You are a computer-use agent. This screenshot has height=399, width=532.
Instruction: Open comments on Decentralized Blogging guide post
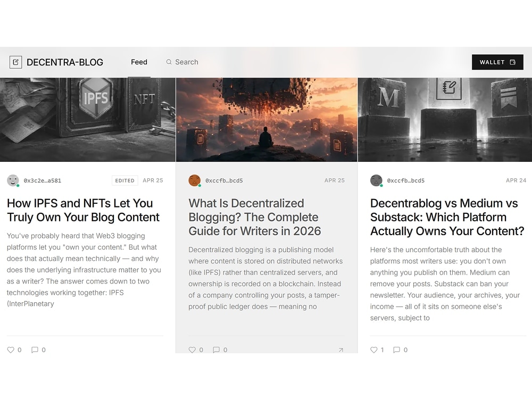pos(216,350)
